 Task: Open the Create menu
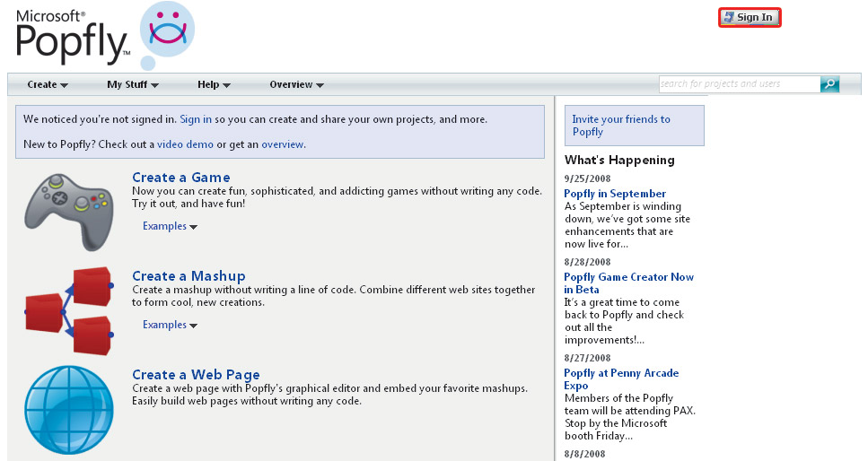click(x=48, y=85)
